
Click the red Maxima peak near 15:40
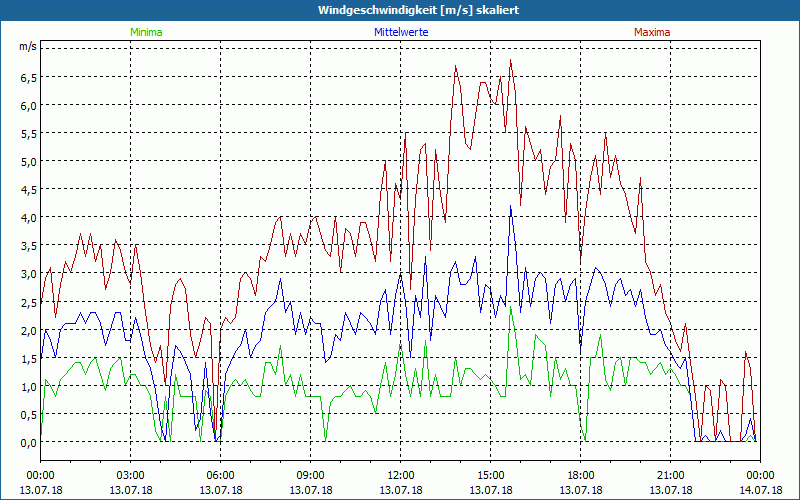[510, 60]
